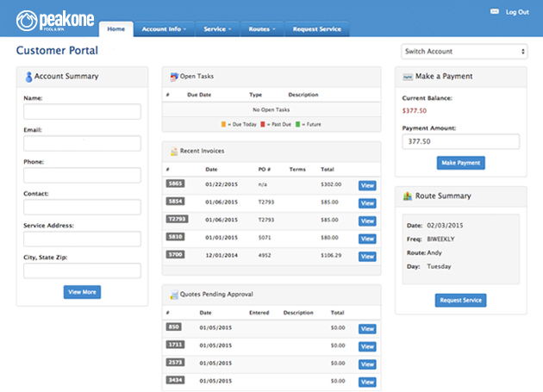
Task: Click the red Past Due legend swatch
Action: tap(263, 124)
